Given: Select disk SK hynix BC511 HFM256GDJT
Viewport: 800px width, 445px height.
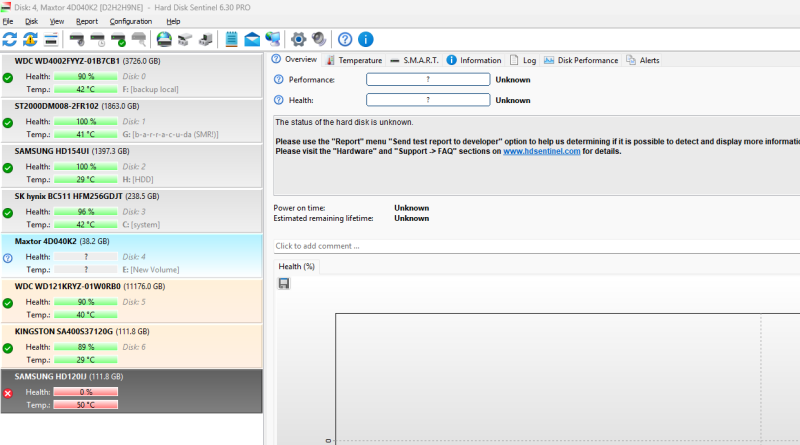Looking at the screenshot, I should (x=132, y=210).
